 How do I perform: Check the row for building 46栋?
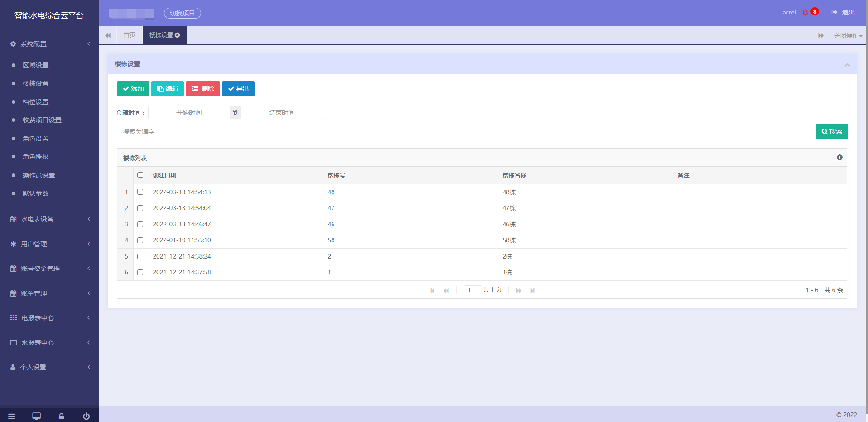coord(140,224)
